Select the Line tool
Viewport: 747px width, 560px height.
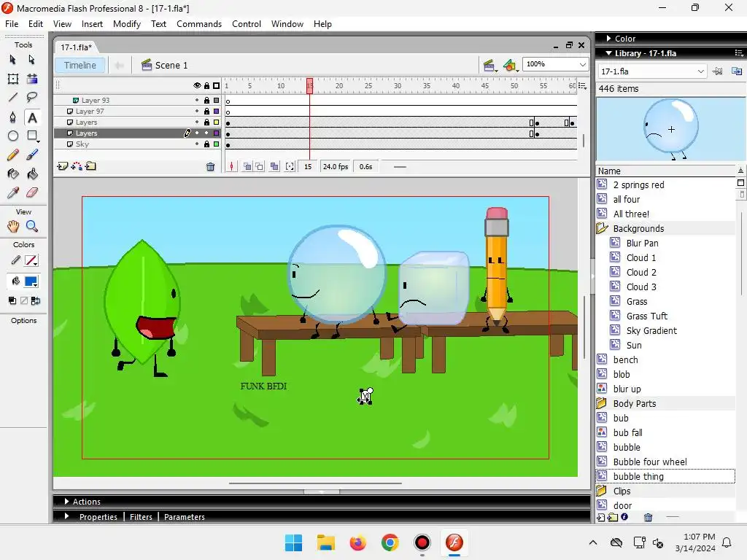[x=13, y=98]
